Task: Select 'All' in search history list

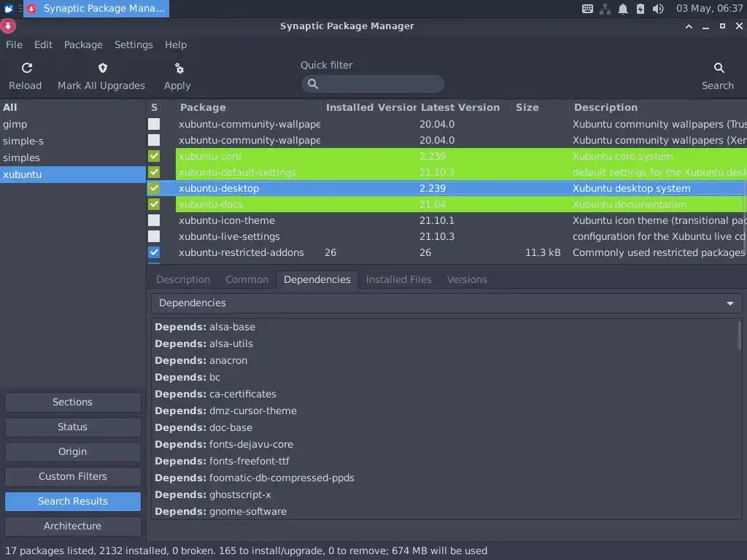Action: [73, 108]
